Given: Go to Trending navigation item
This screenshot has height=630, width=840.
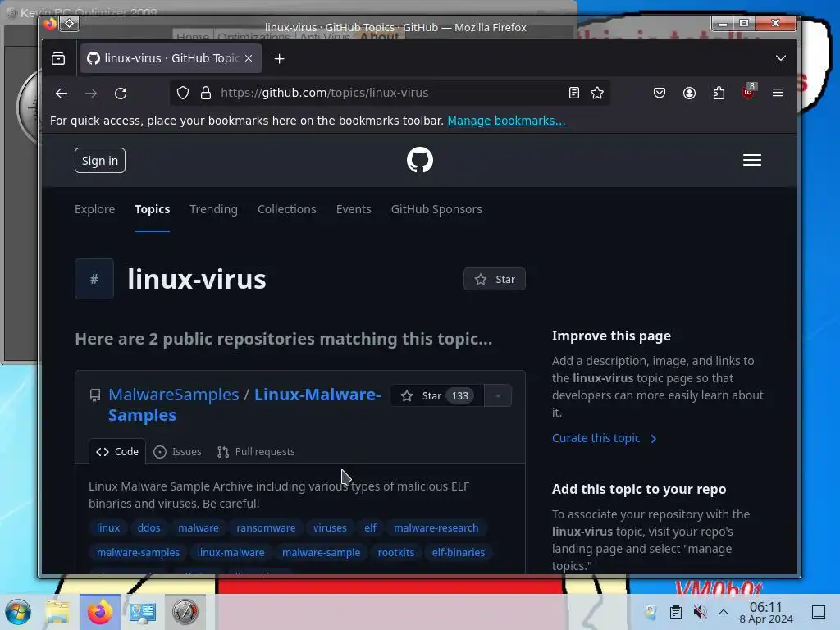Looking at the screenshot, I should click(213, 209).
